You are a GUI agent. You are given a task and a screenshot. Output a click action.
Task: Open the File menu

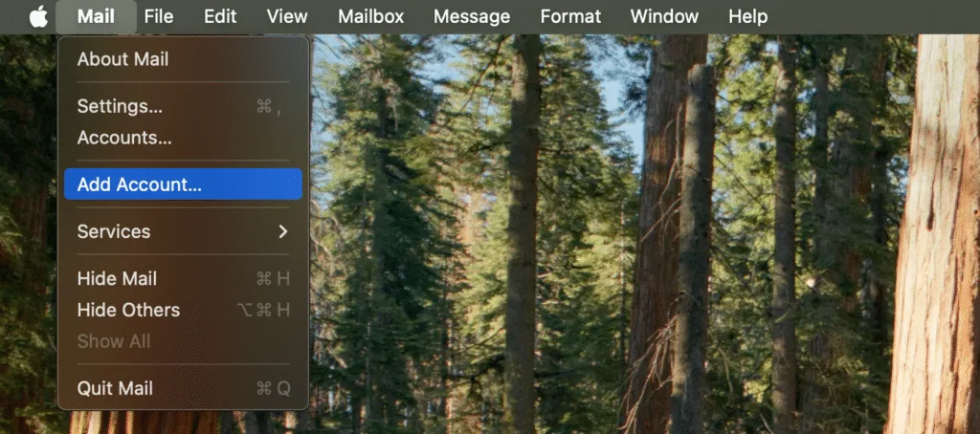(x=159, y=16)
